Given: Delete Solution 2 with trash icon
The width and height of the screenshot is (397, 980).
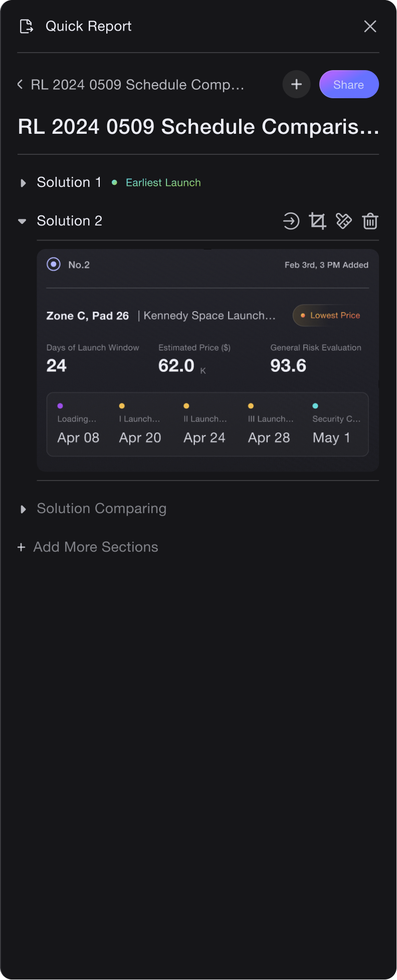Looking at the screenshot, I should coord(370,221).
